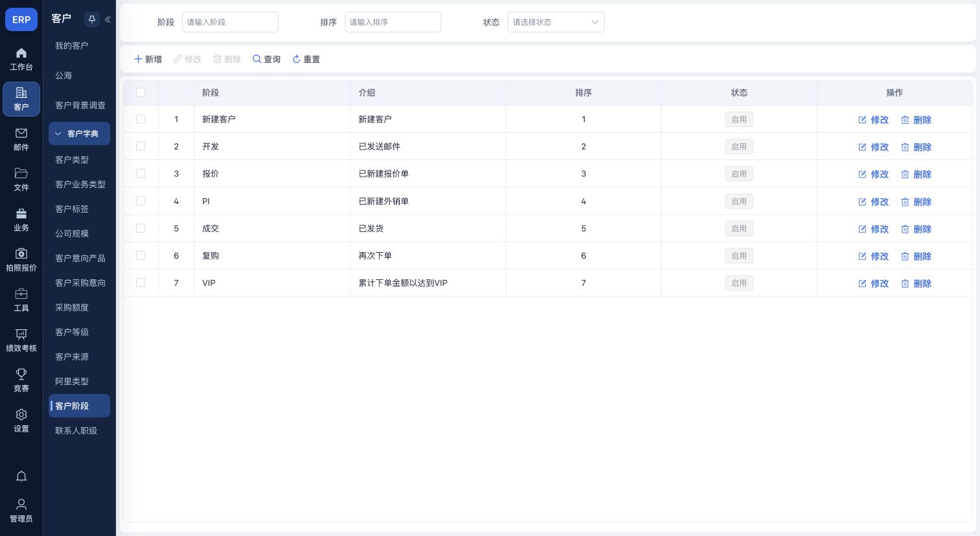Open the 工具 toolbox section
Image resolution: width=980 pixels, height=536 pixels.
tap(21, 300)
